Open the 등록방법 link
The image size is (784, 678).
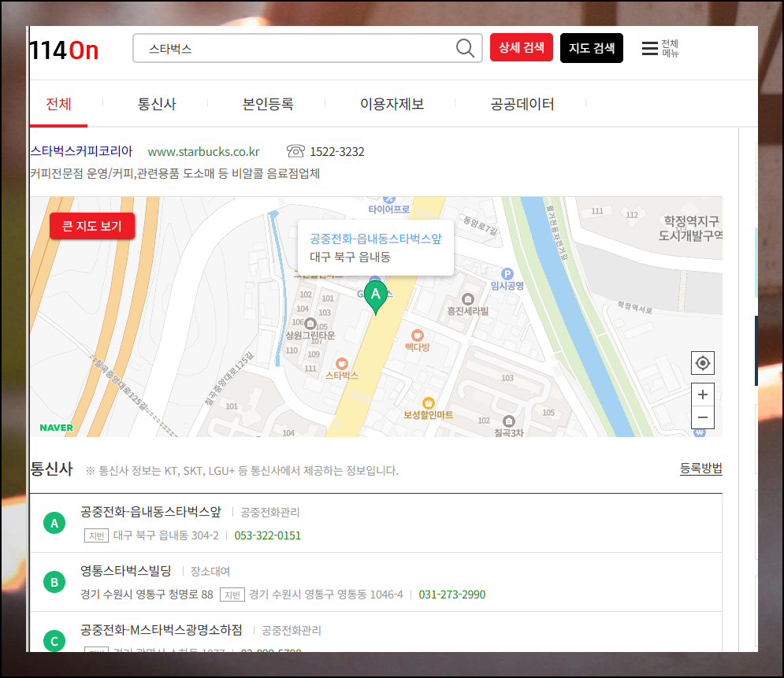click(701, 469)
